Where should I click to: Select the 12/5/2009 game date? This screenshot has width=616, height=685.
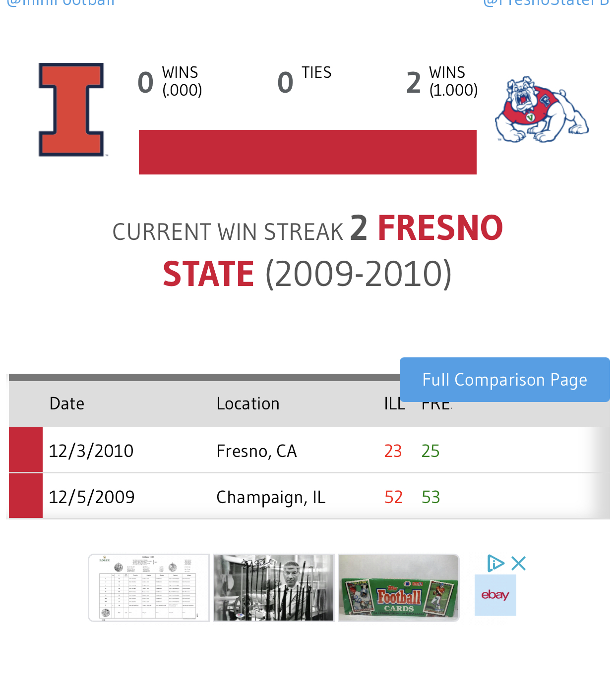(92, 497)
